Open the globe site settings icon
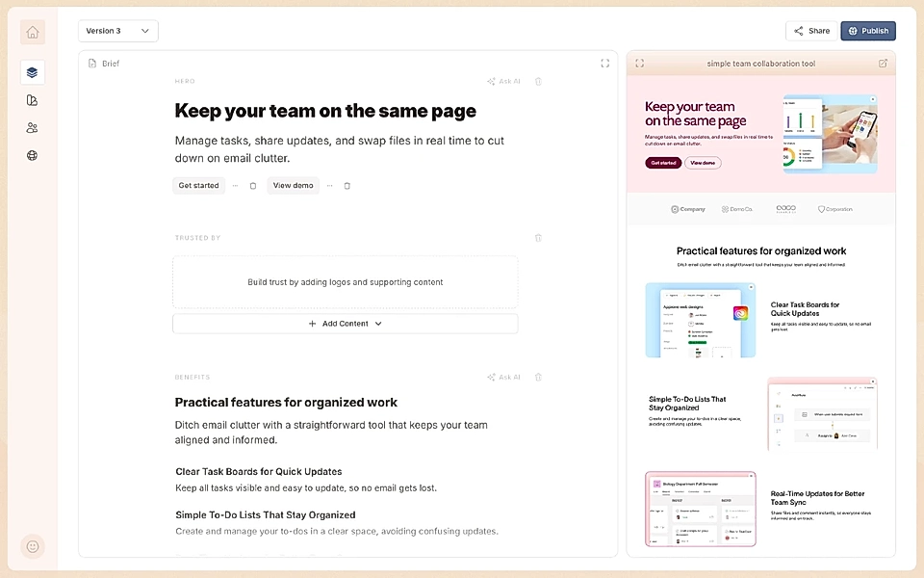 (32, 155)
